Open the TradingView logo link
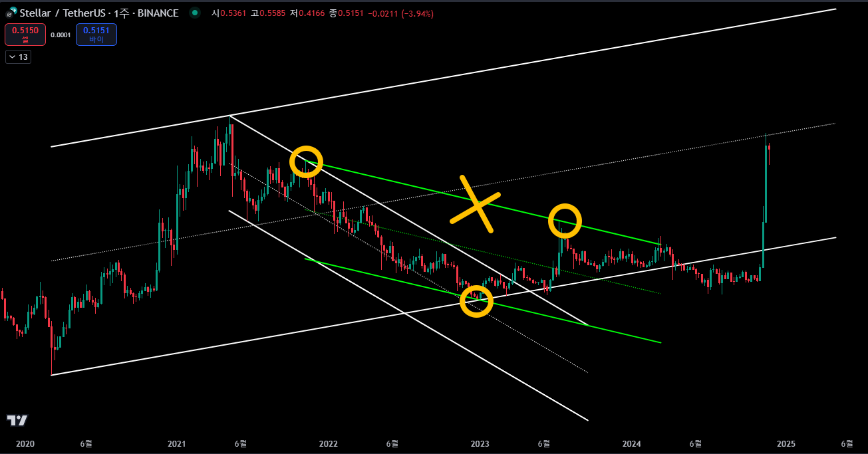This screenshot has height=454, width=868. (x=17, y=420)
